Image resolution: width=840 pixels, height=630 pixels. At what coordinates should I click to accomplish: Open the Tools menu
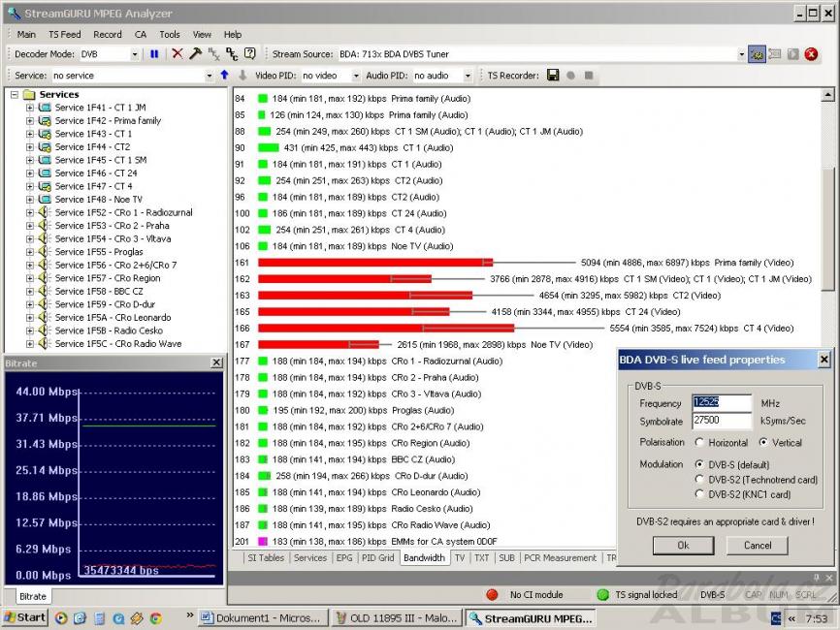(170, 34)
